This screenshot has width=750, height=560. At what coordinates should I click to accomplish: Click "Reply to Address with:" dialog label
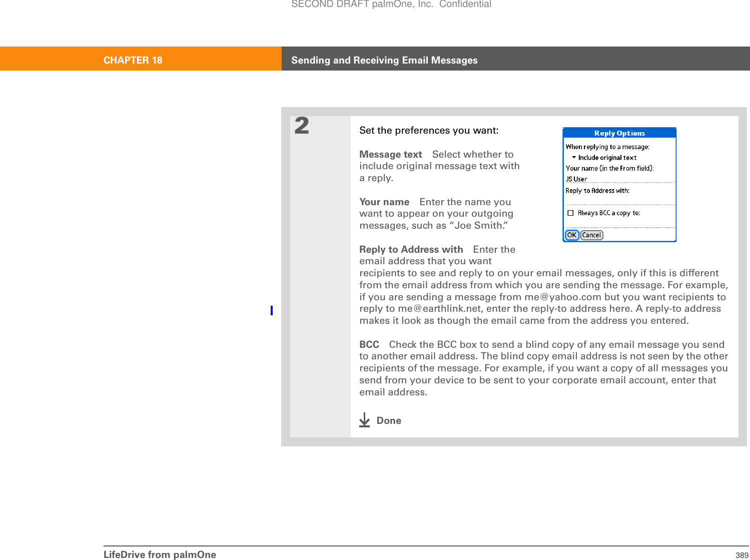pyautogui.click(x=597, y=191)
